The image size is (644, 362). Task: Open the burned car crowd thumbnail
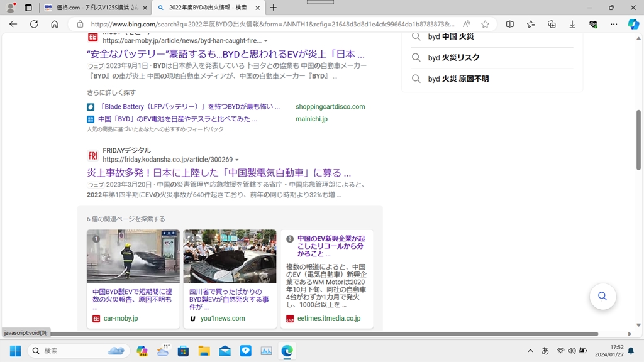(230, 256)
